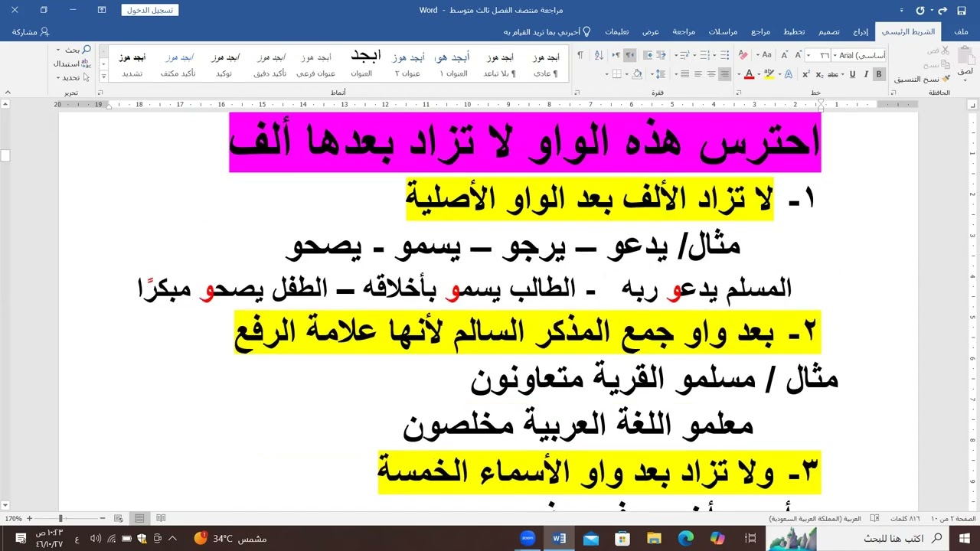This screenshot has width=980, height=551.
Task: Open the Change Case Aa menu
Action: (766, 55)
